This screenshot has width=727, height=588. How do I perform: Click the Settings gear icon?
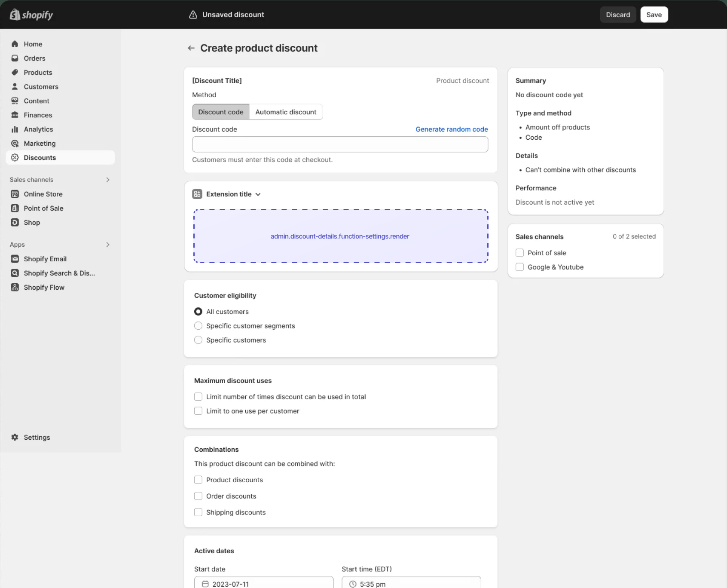pyautogui.click(x=15, y=437)
